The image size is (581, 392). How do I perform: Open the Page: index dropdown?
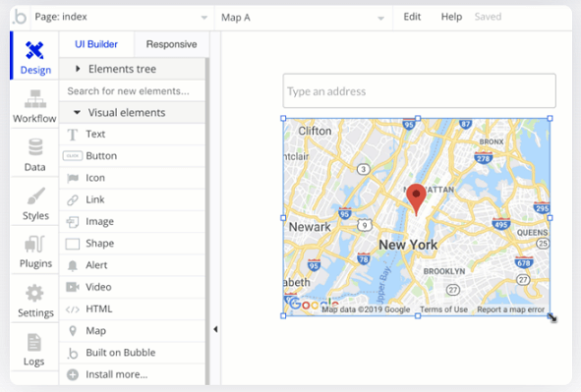pos(121,18)
